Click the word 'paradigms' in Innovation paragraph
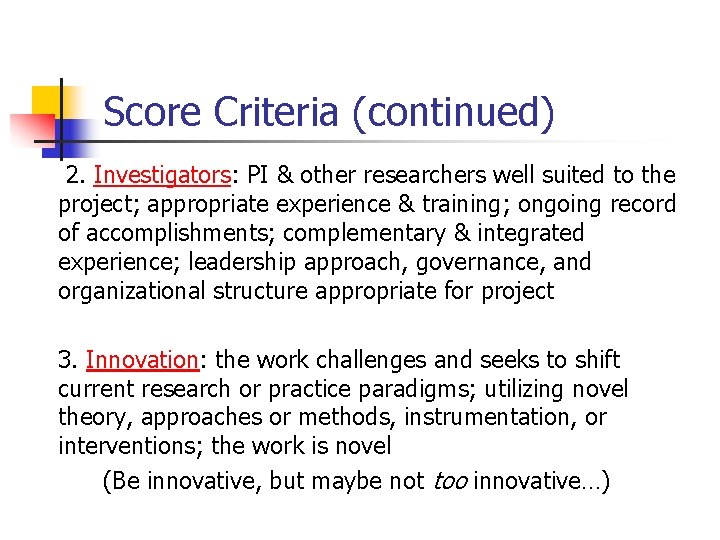 pyautogui.click(x=415, y=390)
